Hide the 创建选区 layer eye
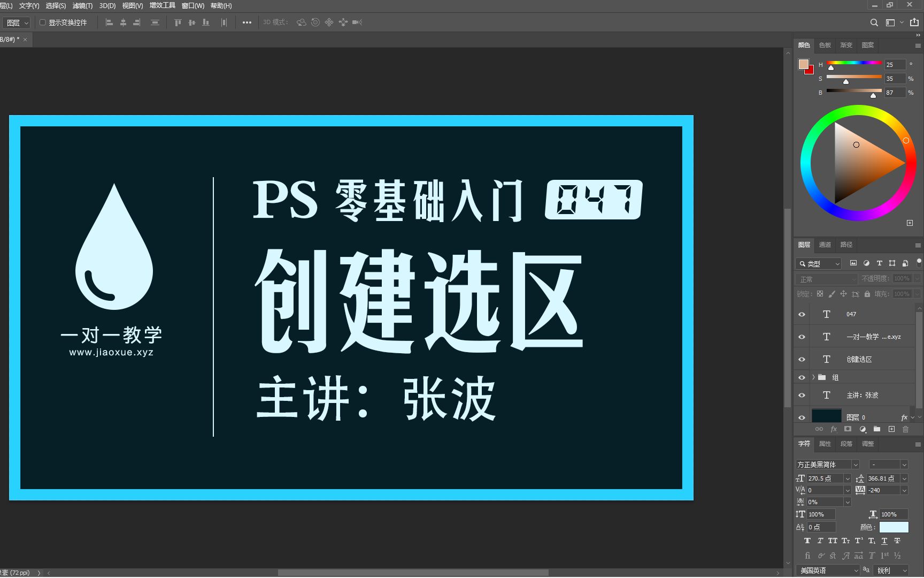The image size is (924, 578). 802,359
